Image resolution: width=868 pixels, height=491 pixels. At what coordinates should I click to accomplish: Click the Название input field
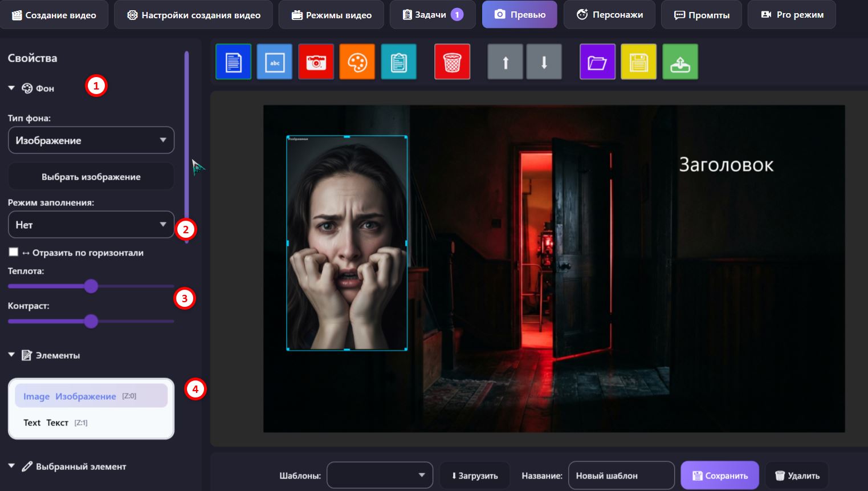pos(622,475)
